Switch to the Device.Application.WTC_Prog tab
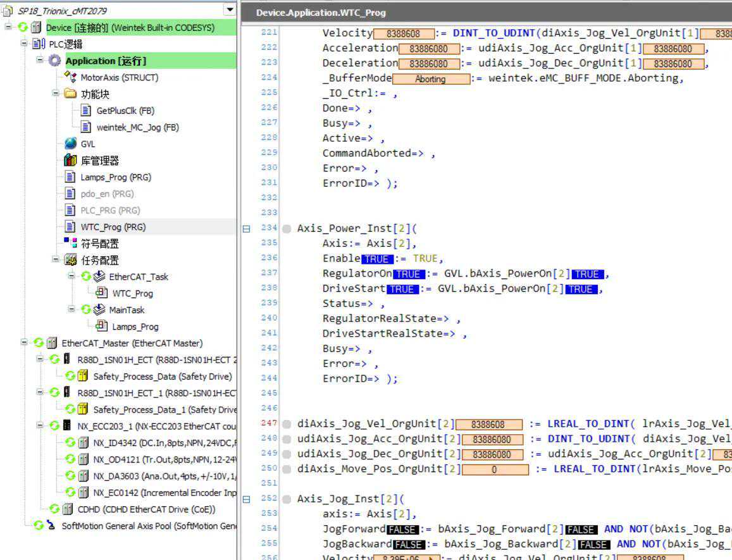Image resolution: width=732 pixels, height=560 pixels. click(321, 13)
